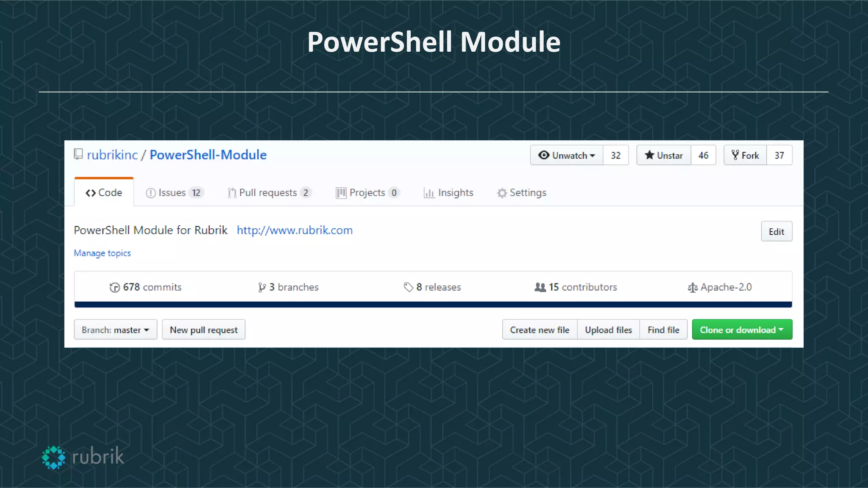Image resolution: width=868 pixels, height=488 pixels.
Task: Open the Branch: master dropdown
Action: [115, 330]
